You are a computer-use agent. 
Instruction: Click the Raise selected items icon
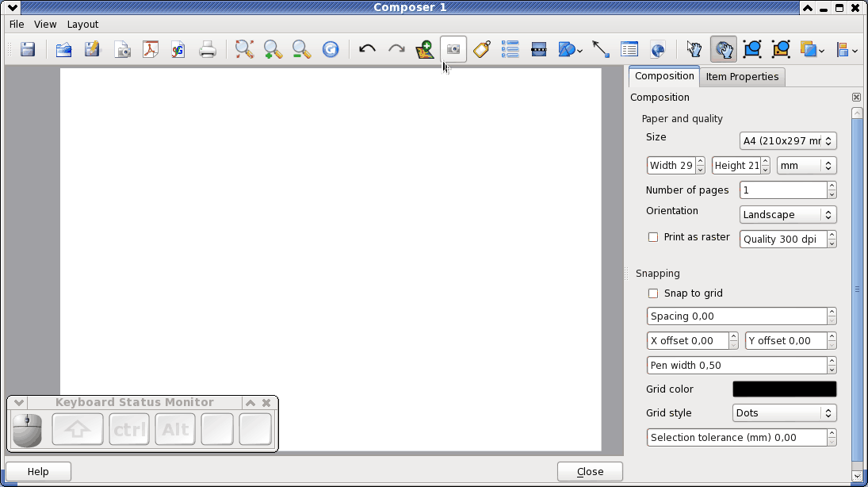809,49
